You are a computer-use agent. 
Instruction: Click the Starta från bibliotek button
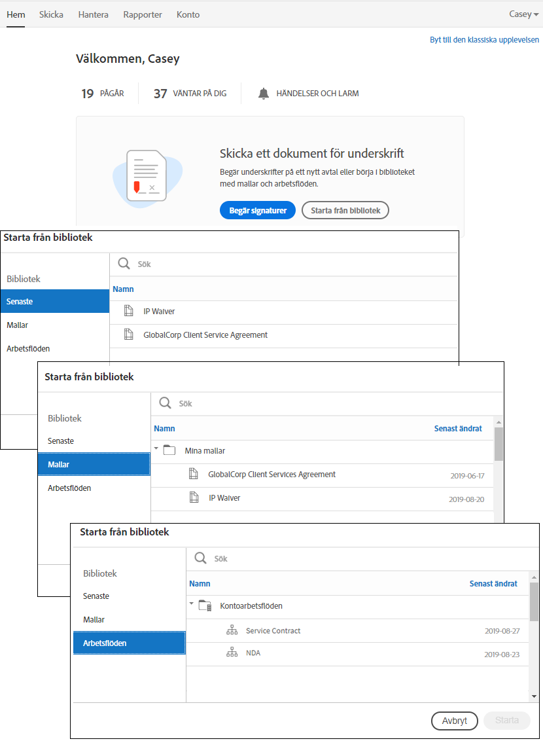(345, 210)
